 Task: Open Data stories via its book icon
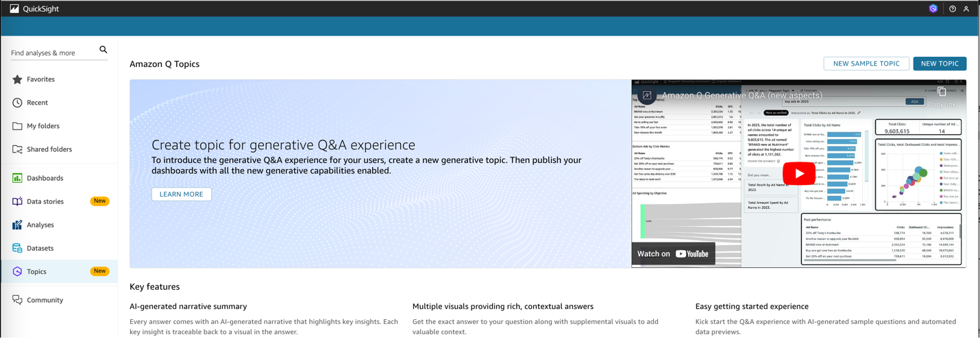coord(17,201)
